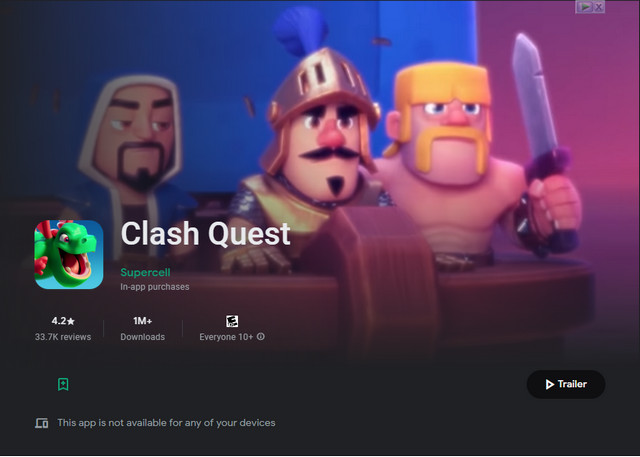The width and height of the screenshot is (640, 457).
Task: Open the 33.7K reviews section
Action: point(63,337)
